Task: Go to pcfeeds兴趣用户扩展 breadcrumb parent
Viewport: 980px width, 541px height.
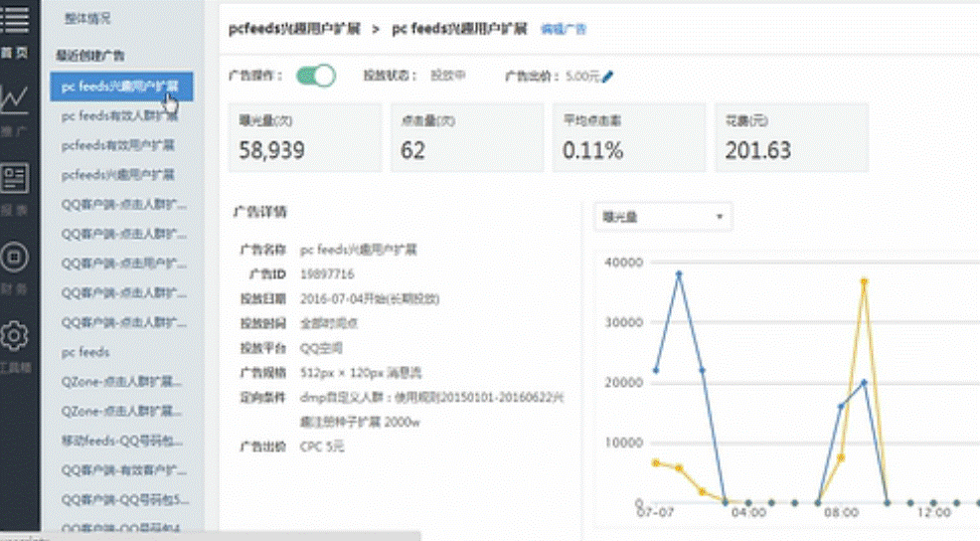Action: pyautogui.click(x=294, y=29)
